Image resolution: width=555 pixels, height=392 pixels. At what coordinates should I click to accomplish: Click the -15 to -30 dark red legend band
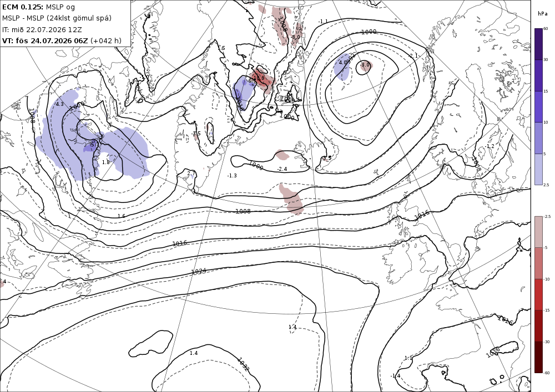click(x=538, y=325)
